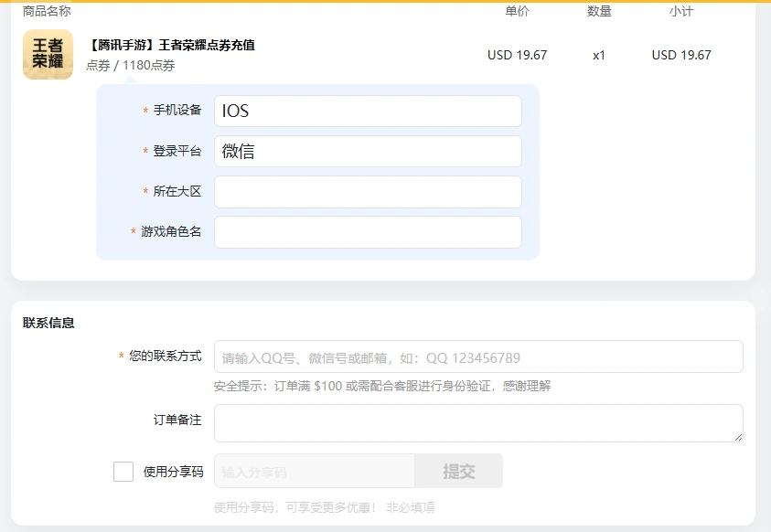The image size is (771, 532).
Task: Open the 王者荣耀点券充值 product title
Action: (171, 45)
